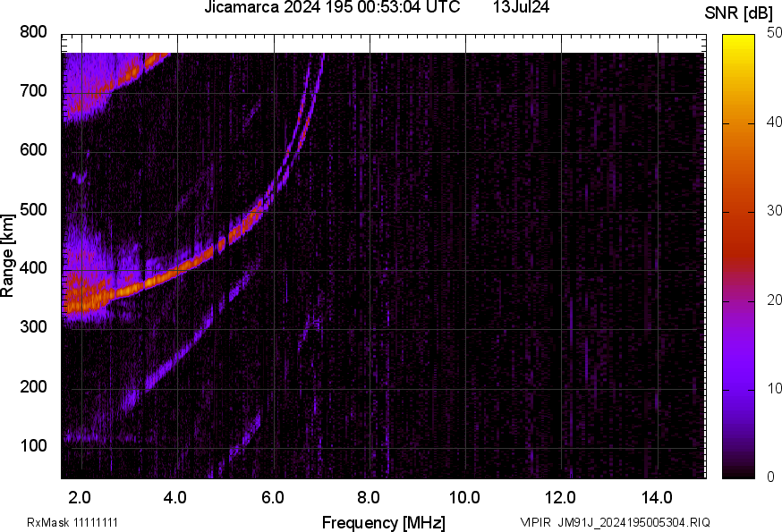Click frequency tick label 4.0

pos(175,498)
